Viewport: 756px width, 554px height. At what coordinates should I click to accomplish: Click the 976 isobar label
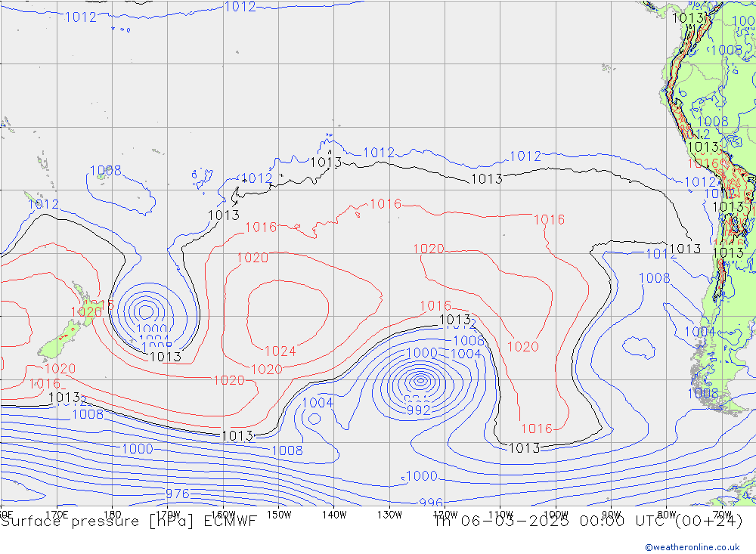click(178, 494)
